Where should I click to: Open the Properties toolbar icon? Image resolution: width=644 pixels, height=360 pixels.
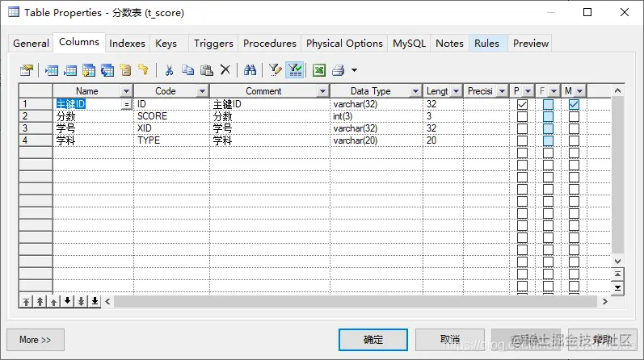click(x=27, y=70)
